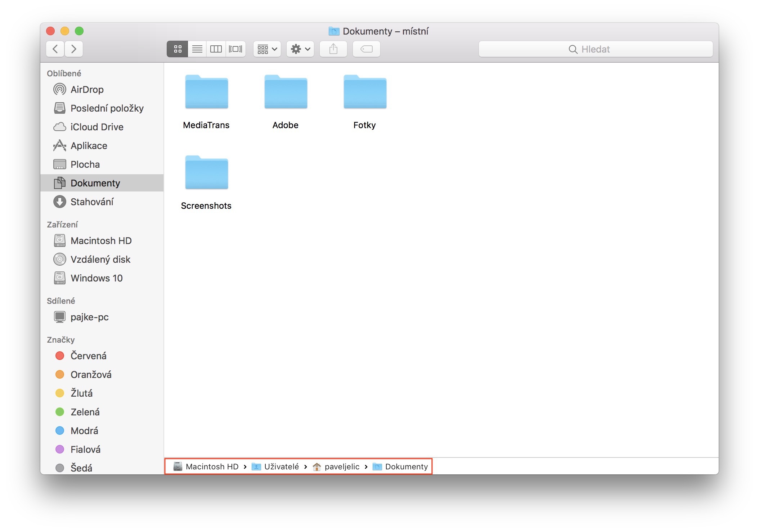Click the Share toolbar icon
759x532 pixels.
point(333,49)
